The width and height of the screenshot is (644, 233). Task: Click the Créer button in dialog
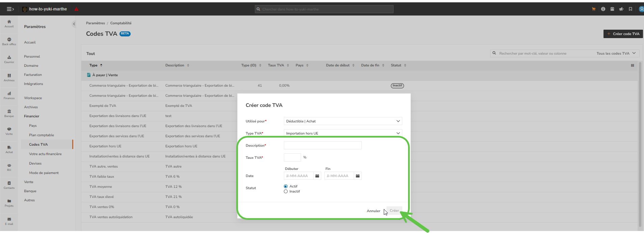tap(394, 211)
